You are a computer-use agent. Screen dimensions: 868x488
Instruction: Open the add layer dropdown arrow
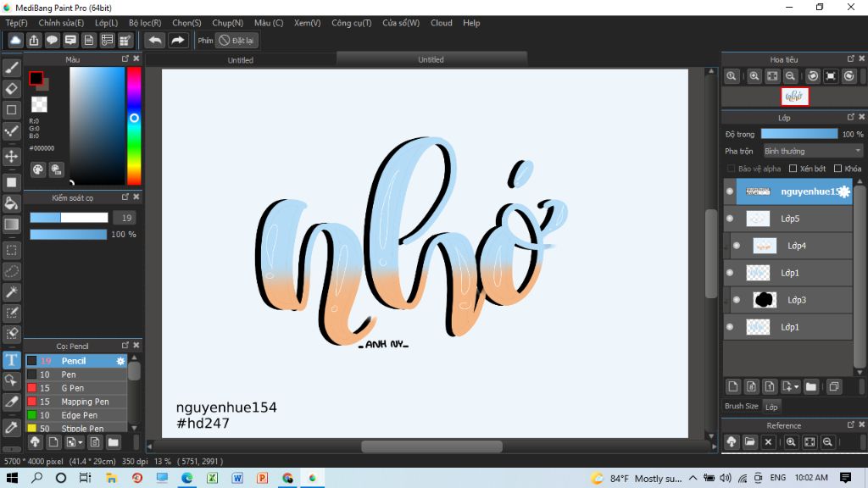click(x=797, y=386)
